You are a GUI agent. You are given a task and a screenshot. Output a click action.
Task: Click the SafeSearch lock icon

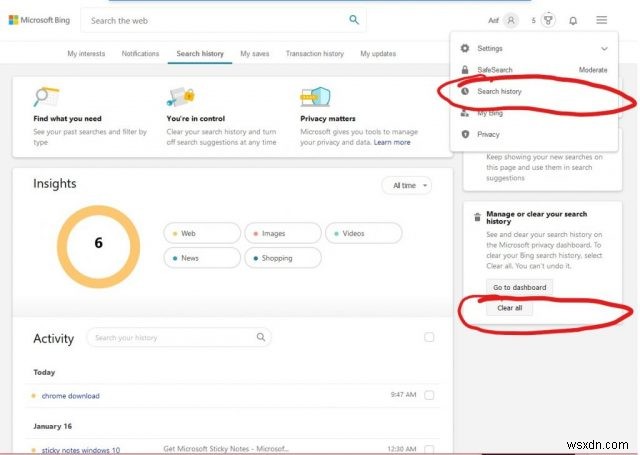[x=465, y=70]
